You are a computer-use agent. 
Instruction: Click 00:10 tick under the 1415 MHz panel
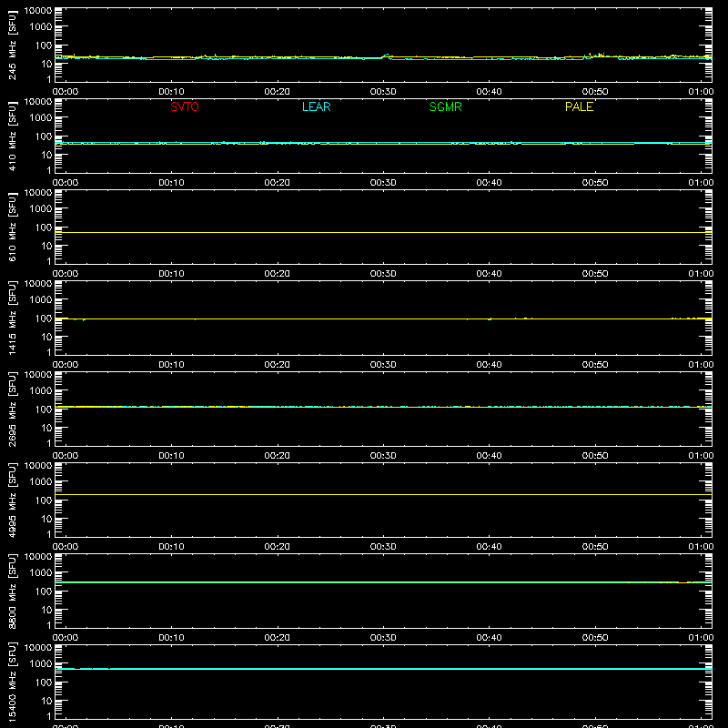pyautogui.click(x=171, y=365)
